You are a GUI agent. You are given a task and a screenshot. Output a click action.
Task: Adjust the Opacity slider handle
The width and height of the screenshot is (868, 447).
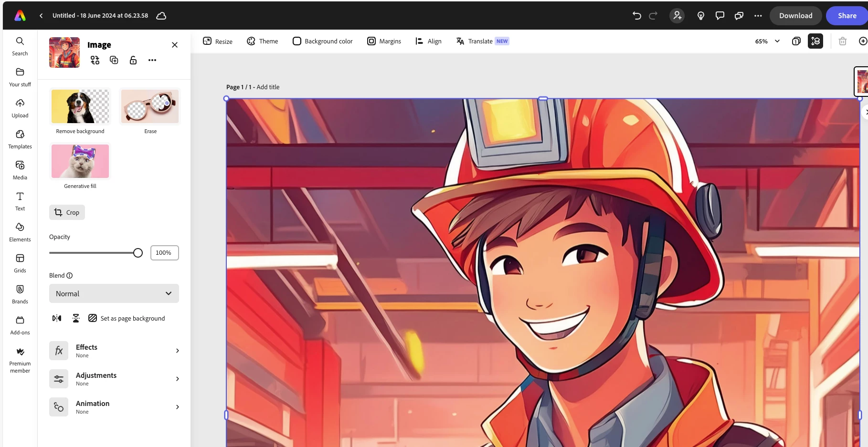[138, 253]
